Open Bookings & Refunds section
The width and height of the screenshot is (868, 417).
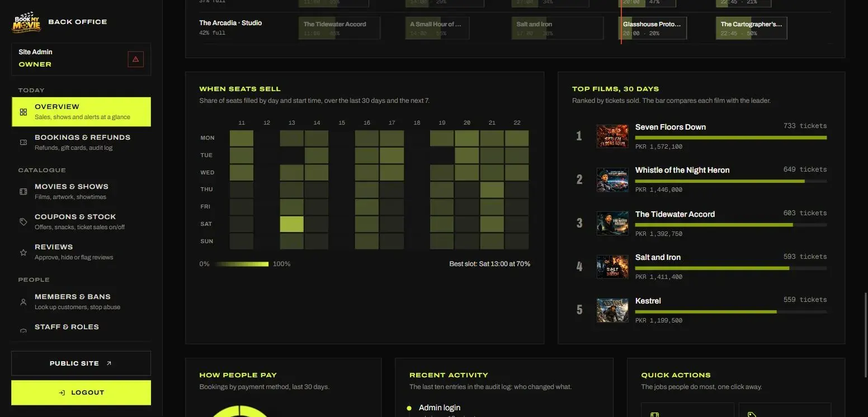(81, 143)
